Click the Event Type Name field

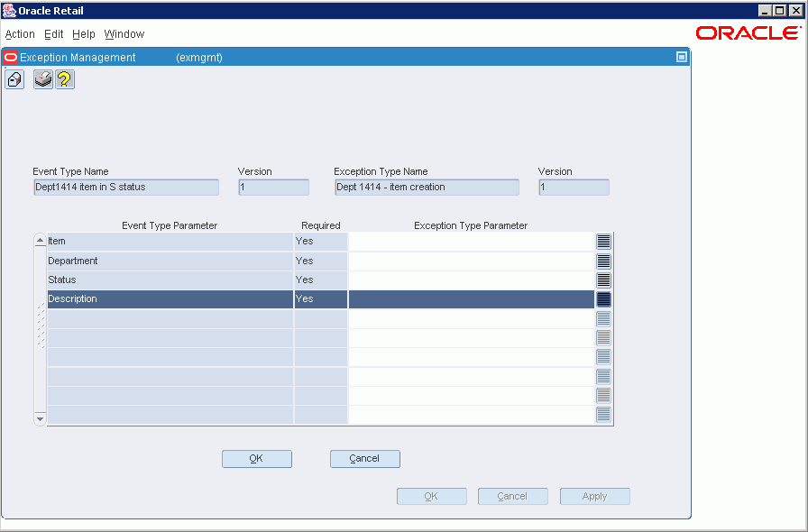tap(126, 188)
